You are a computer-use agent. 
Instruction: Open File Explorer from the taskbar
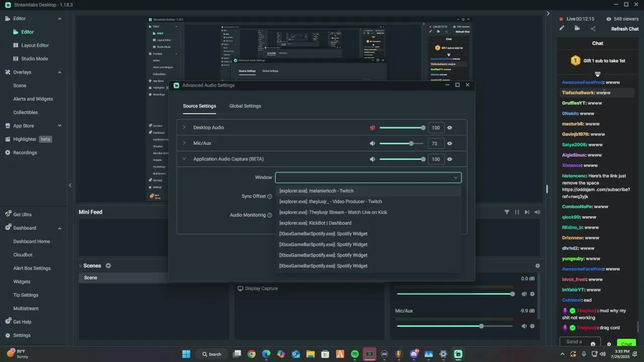310,354
